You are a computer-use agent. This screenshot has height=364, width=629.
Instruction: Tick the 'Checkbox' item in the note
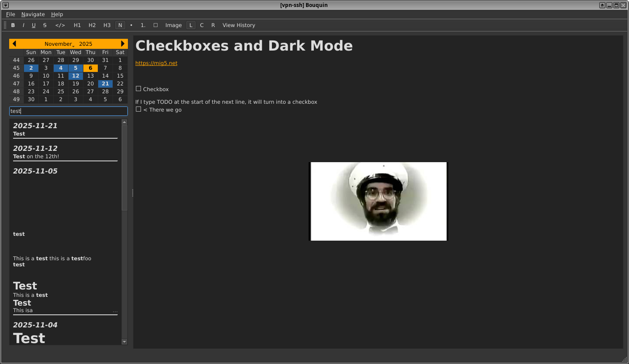[138, 88]
